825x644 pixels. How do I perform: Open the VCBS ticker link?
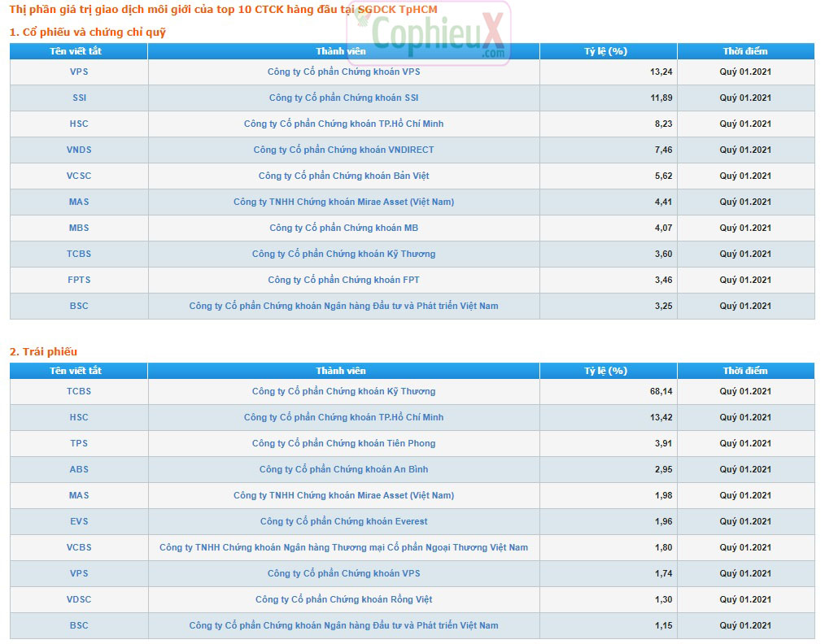[79, 547]
